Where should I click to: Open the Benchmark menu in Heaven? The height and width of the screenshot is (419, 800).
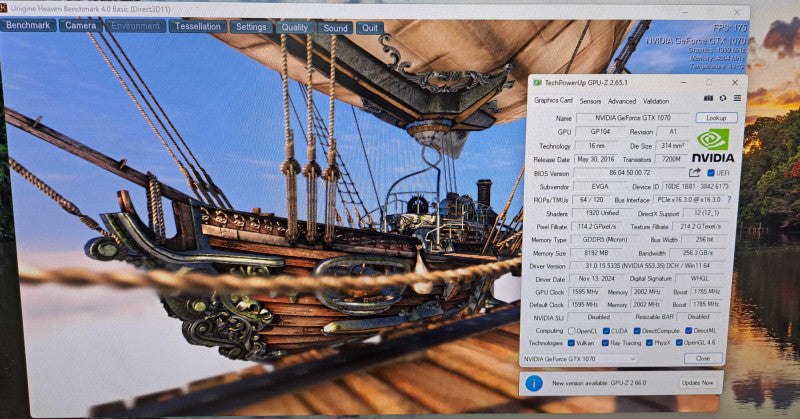pos(28,25)
